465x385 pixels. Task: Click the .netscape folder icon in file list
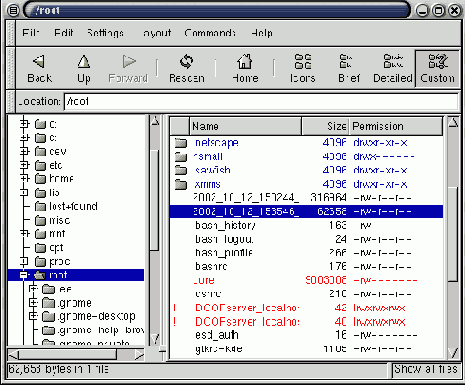[181, 143]
